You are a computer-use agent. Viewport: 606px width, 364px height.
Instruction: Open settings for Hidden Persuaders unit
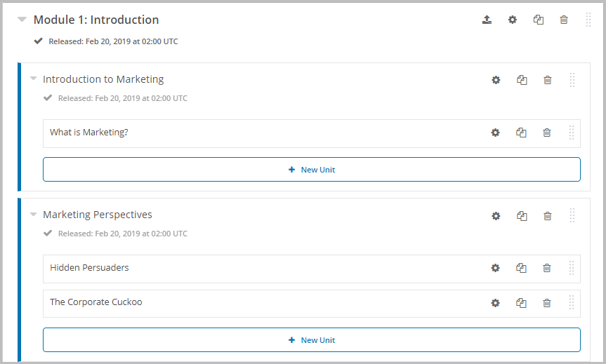(x=496, y=268)
